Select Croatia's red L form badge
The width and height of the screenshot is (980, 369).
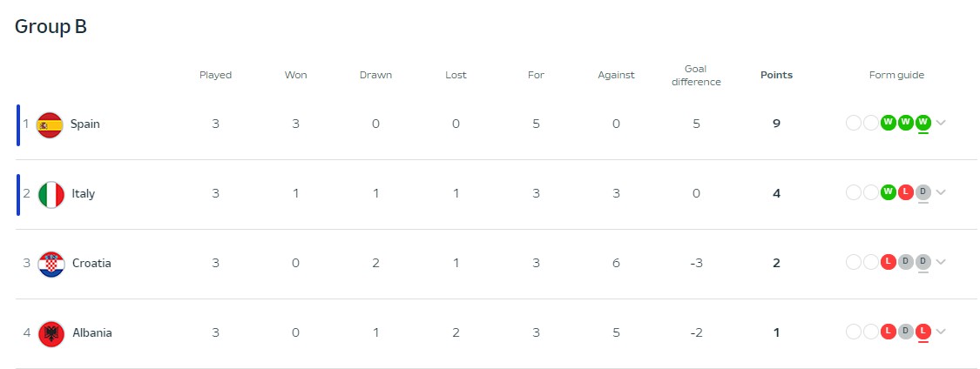tap(889, 262)
